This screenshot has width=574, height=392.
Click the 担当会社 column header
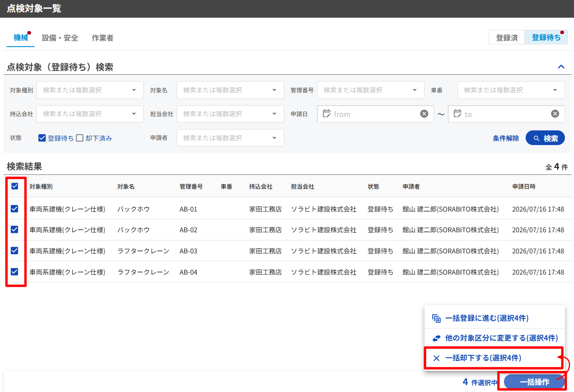(x=303, y=187)
